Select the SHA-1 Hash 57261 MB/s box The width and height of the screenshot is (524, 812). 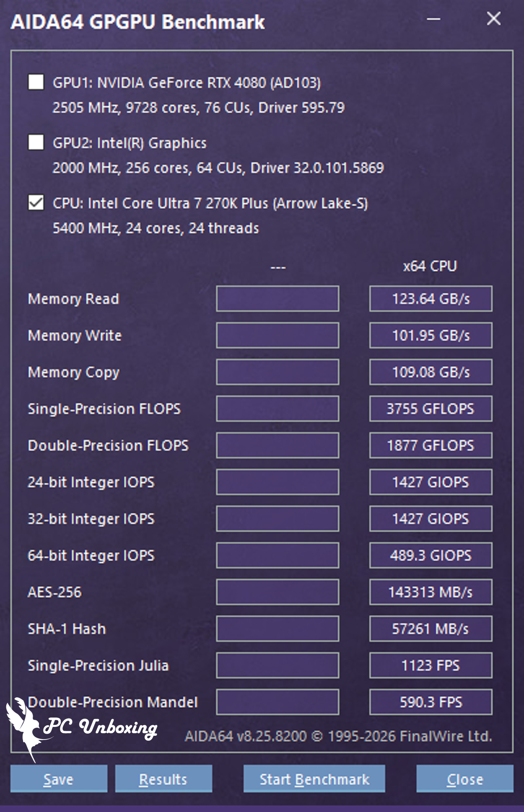pyautogui.click(x=431, y=628)
